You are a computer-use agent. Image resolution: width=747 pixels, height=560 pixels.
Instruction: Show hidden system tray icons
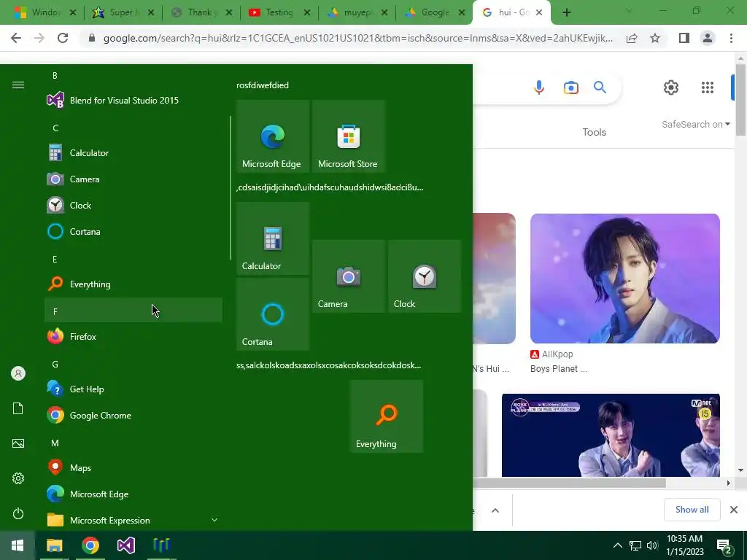(x=617, y=545)
